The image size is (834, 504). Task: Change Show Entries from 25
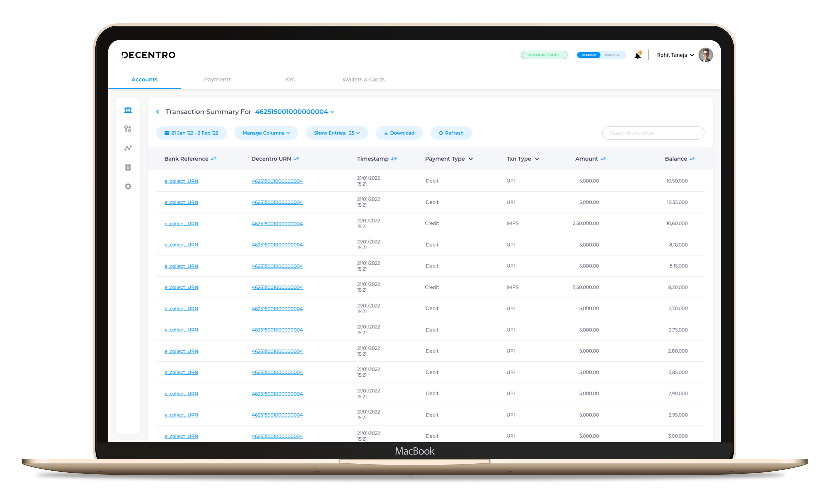tap(337, 133)
